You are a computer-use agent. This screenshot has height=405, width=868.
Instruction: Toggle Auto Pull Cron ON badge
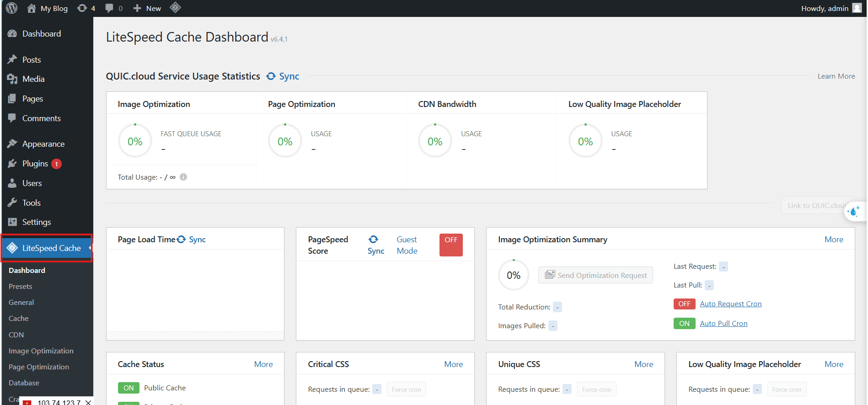(684, 324)
